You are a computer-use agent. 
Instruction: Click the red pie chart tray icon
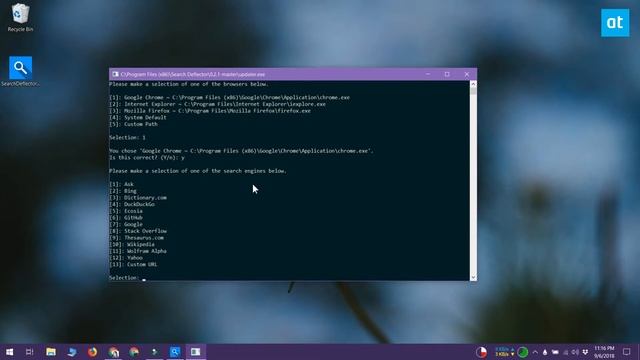(x=482, y=352)
